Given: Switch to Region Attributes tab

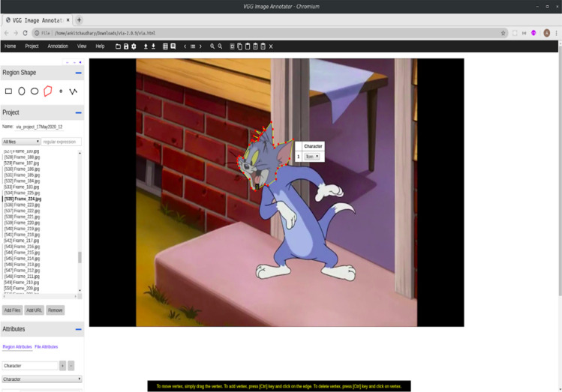Looking at the screenshot, I should (17, 347).
